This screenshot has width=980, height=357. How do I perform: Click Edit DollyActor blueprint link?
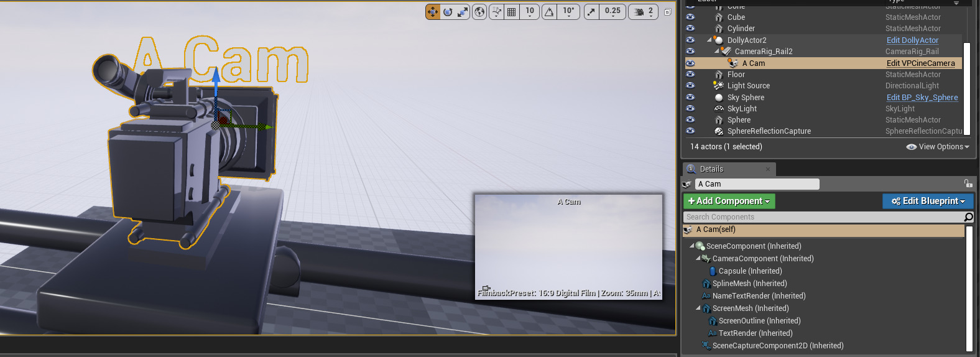pos(912,40)
